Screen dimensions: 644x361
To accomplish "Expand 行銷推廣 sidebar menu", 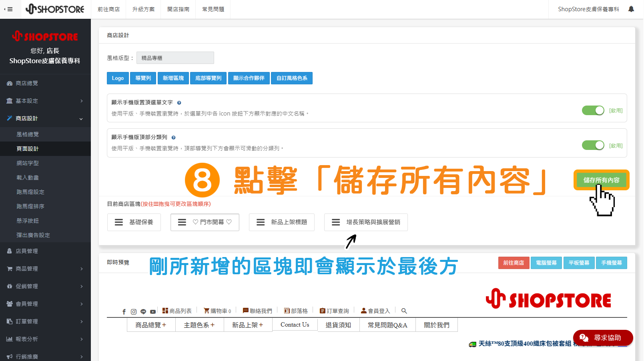I will 45,356.
